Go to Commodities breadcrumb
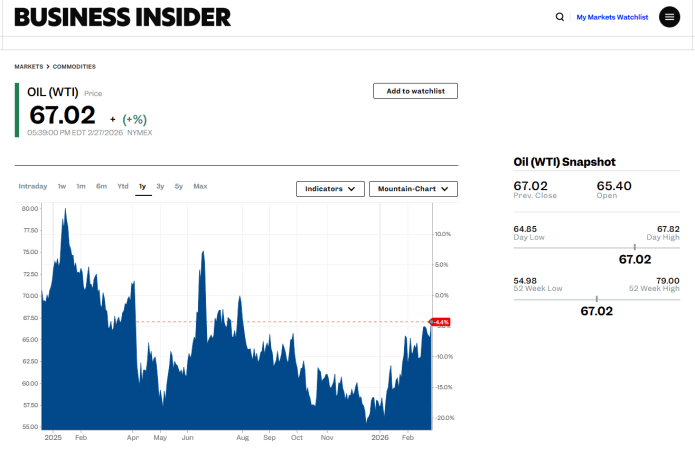The image size is (695, 451). click(x=74, y=66)
